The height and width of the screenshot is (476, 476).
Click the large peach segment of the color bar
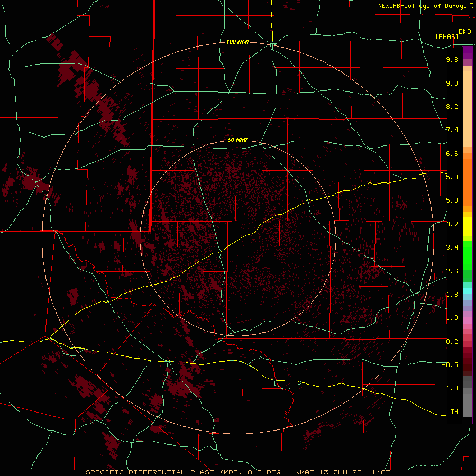tap(467, 108)
